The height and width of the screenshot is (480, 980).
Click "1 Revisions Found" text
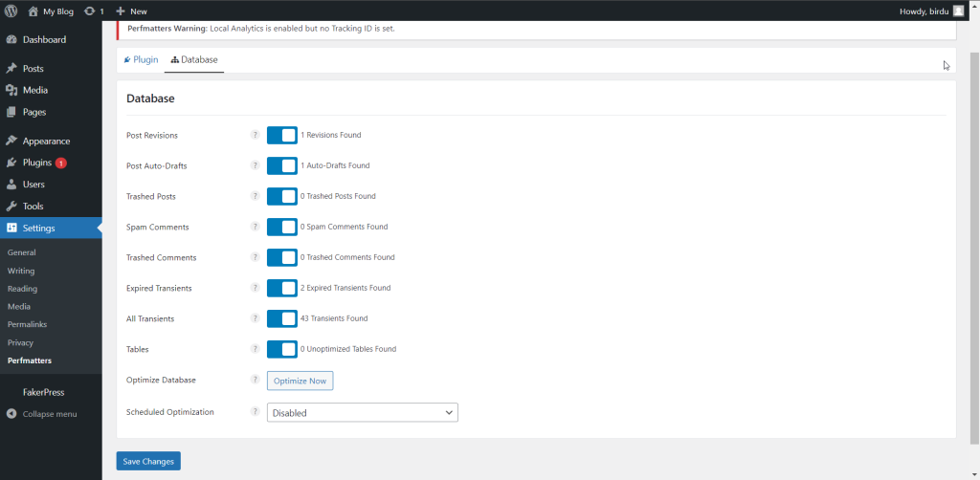pyautogui.click(x=330, y=135)
